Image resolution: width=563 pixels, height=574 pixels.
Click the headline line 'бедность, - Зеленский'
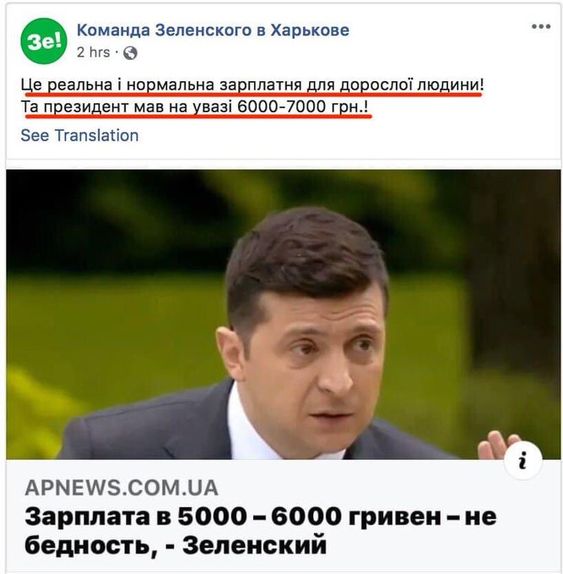[x=176, y=545]
